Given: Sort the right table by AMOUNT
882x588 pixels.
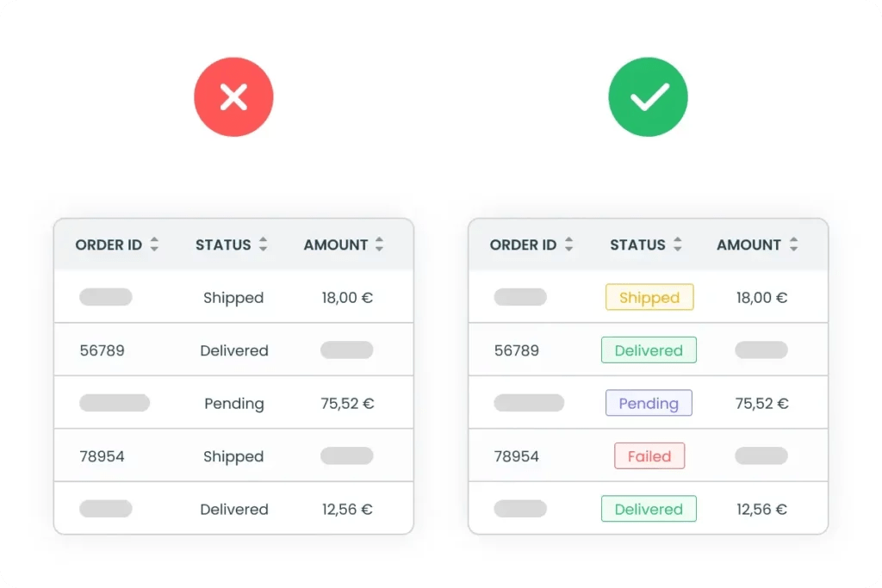Looking at the screenshot, I should click(796, 244).
